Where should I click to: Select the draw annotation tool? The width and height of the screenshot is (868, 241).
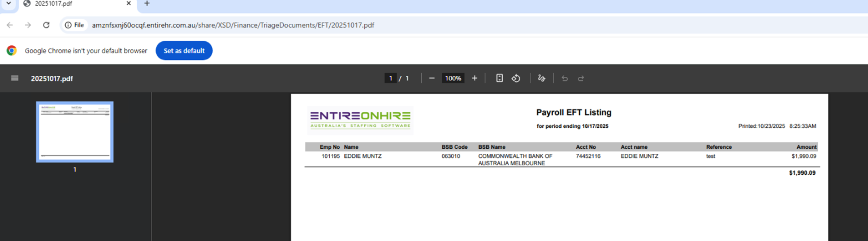(541, 79)
